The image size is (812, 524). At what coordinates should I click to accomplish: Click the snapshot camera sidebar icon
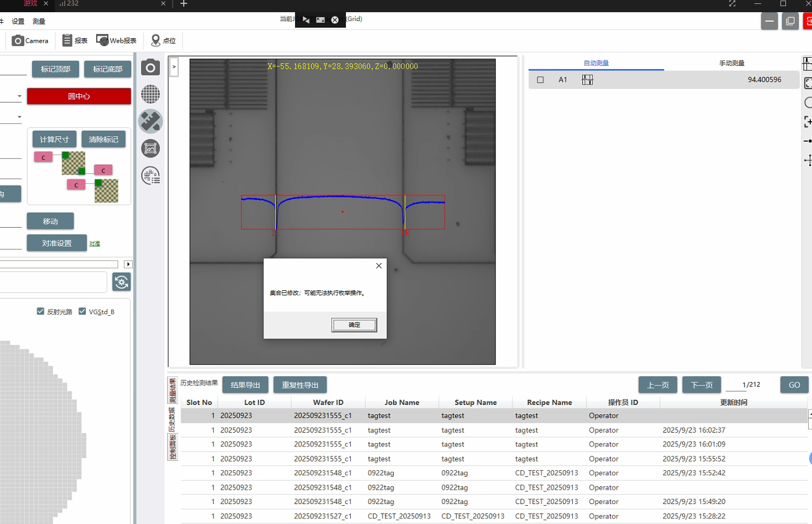pyautogui.click(x=151, y=68)
